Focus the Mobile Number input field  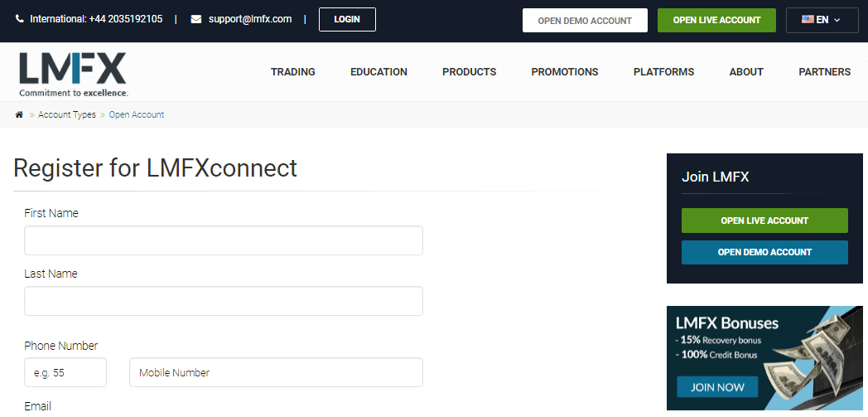click(277, 372)
